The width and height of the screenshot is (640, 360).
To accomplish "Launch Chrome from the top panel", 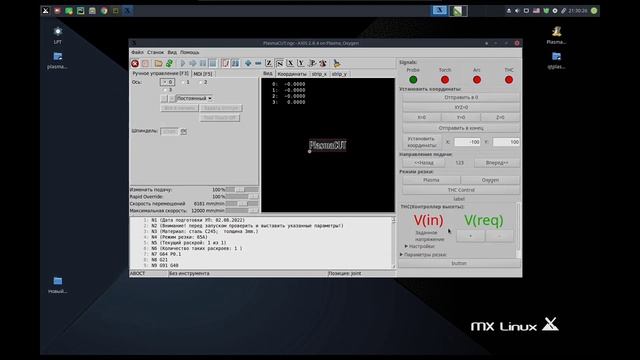I will point(104,11).
